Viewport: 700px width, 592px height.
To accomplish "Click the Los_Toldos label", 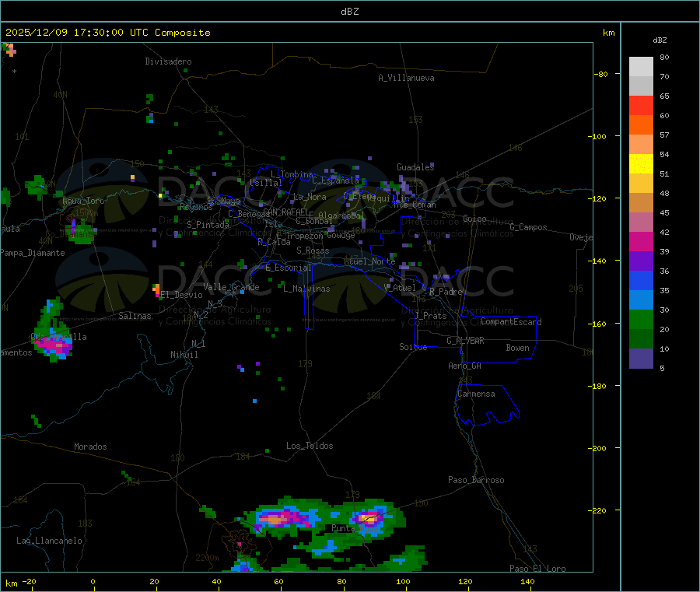I will pyautogui.click(x=310, y=446).
